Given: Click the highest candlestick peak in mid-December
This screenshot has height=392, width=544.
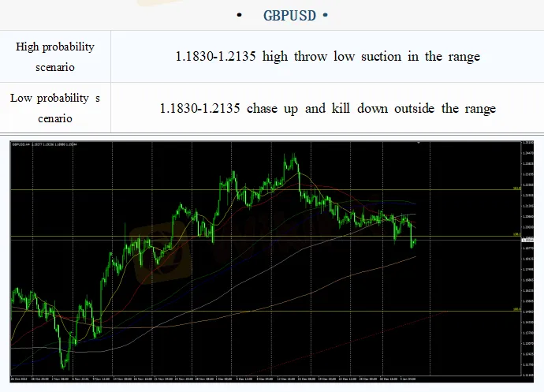Looking at the screenshot, I should coord(294,156).
